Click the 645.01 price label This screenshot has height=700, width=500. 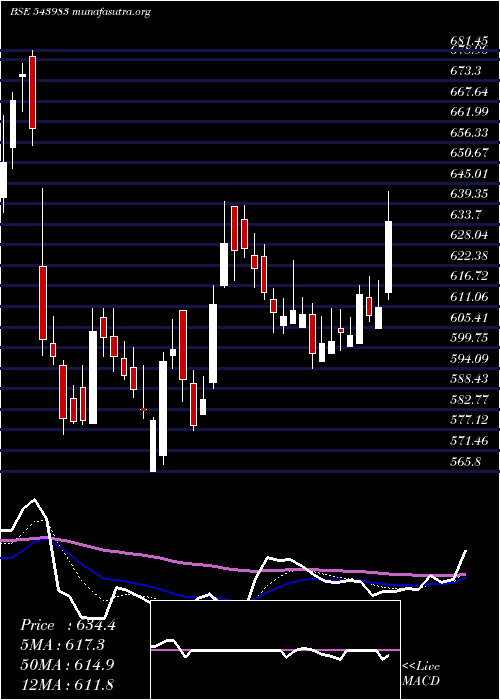[x=469, y=173]
